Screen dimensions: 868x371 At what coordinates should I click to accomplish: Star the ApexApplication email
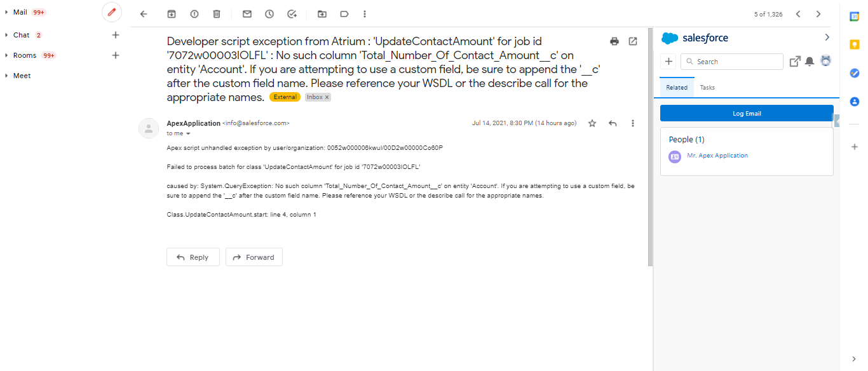pos(592,123)
